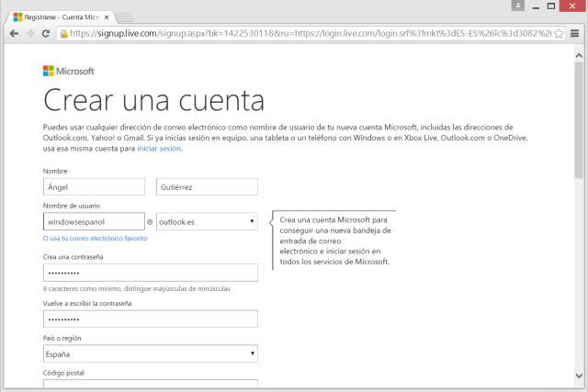This screenshot has width=588, height=392.
Task: Minimize the browser window
Action: click(x=537, y=6)
